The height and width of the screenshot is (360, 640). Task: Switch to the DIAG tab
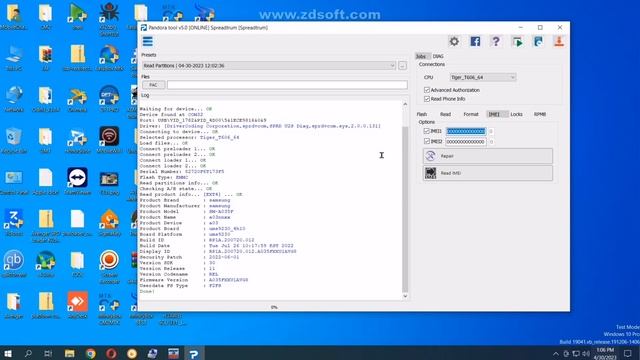tap(438, 56)
